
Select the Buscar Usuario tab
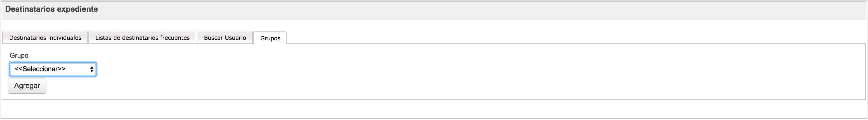coord(225,38)
